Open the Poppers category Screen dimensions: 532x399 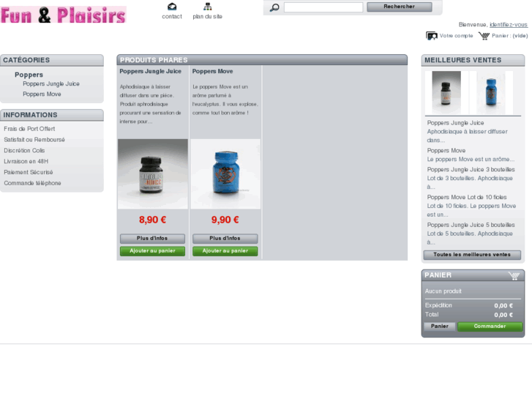[29, 75]
